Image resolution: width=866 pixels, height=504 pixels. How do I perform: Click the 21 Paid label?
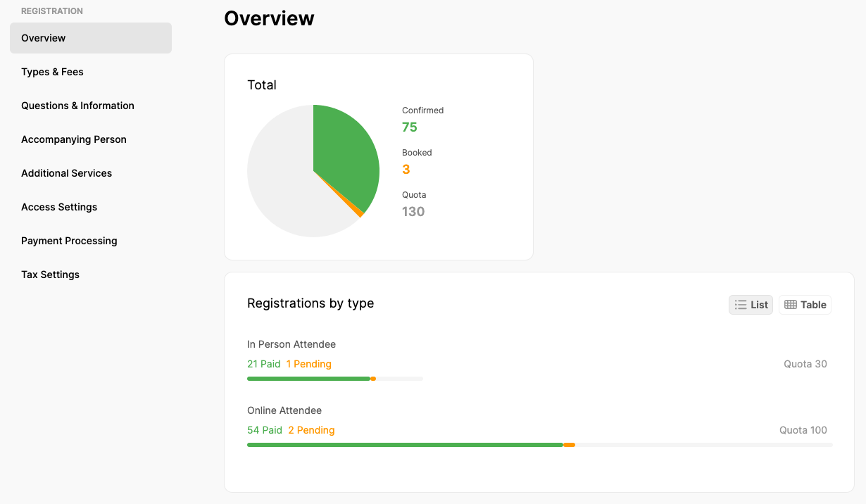(263, 364)
